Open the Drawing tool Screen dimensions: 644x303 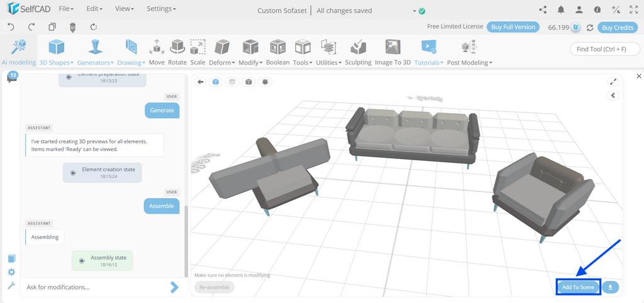[131, 47]
